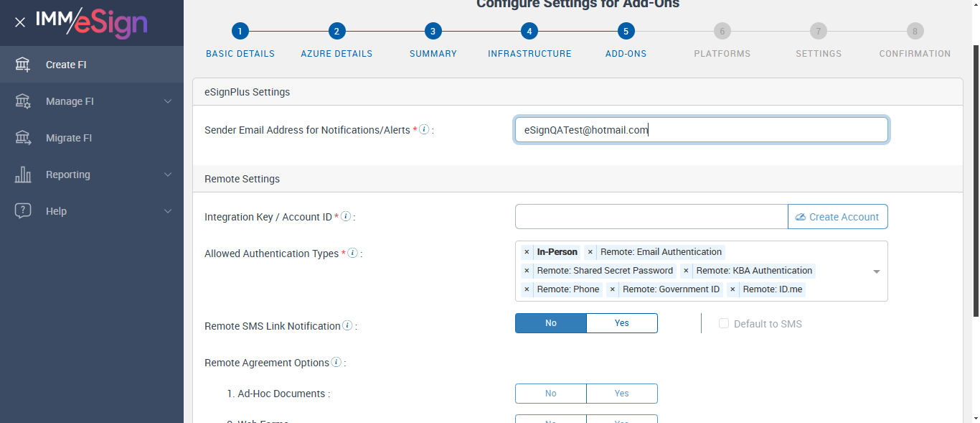Click the Sender Email Address input field
The width and height of the screenshot is (980, 423).
tap(702, 130)
